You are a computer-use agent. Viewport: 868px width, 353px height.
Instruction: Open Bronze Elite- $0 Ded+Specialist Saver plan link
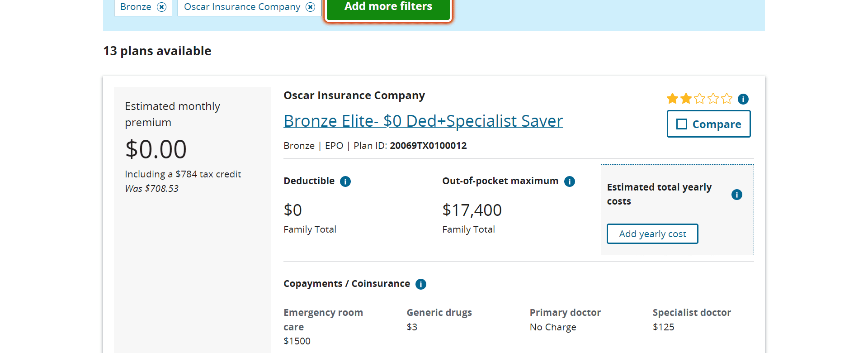tap(423, 121)
